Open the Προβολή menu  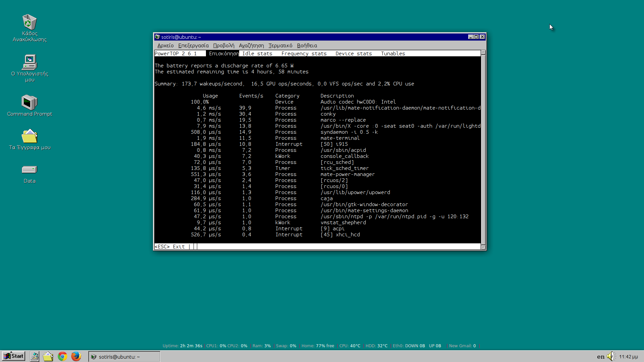pos(224,46)
